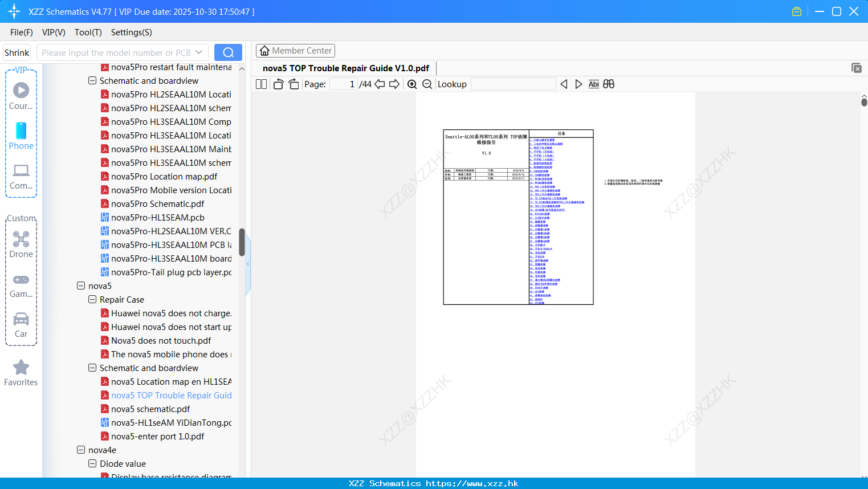Open the Courses sidebar icon
Image resolution: width=868 pixels, height=489 pixels.
21,96
